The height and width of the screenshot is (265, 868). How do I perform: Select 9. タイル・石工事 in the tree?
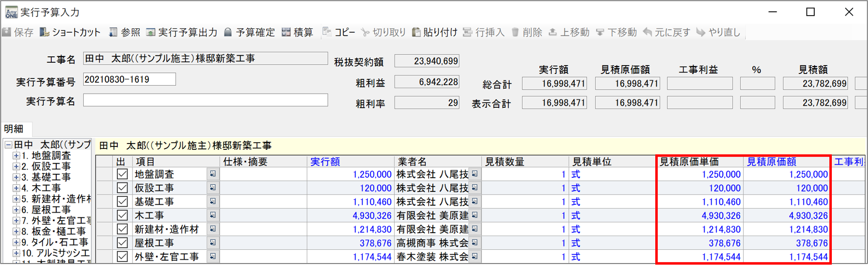click(x=59, y=242)
